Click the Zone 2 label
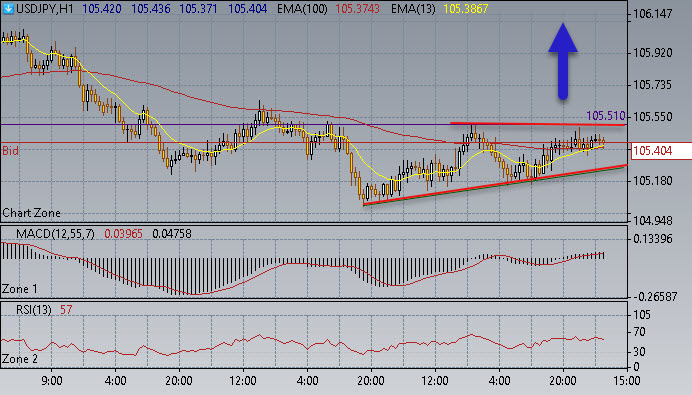Screen dimensions: 692x395 click(20, 359)
